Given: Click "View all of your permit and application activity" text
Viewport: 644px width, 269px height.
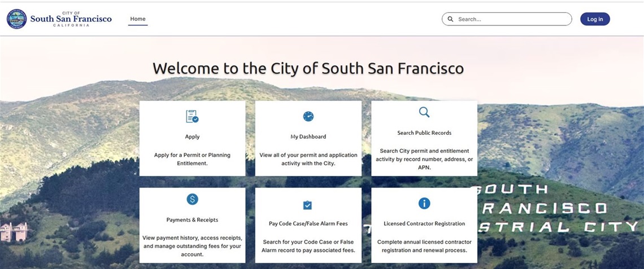Looking at the screenshot, I should point(308,159).
